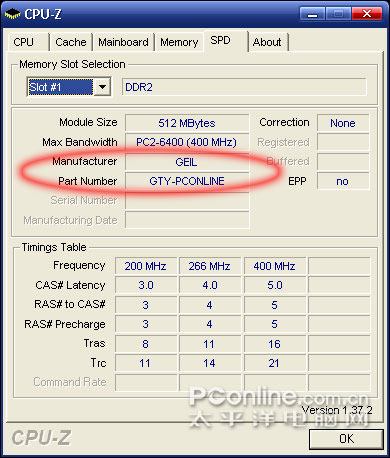Select the Manufacturer GEIL field
This screenshot has width=390, height=458.
(187, 162)
